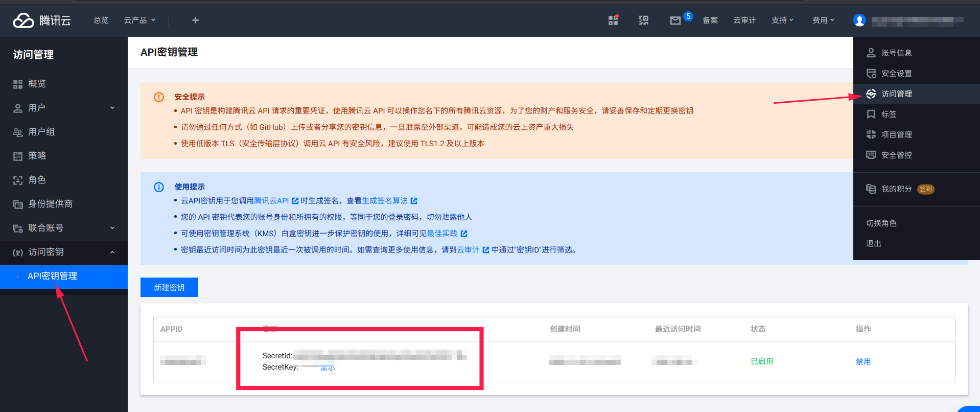Expand the 用户 sidebar chevron
The width and height of the screenshot is (980, 412).
pyautogui.click(x=112, y=108)
